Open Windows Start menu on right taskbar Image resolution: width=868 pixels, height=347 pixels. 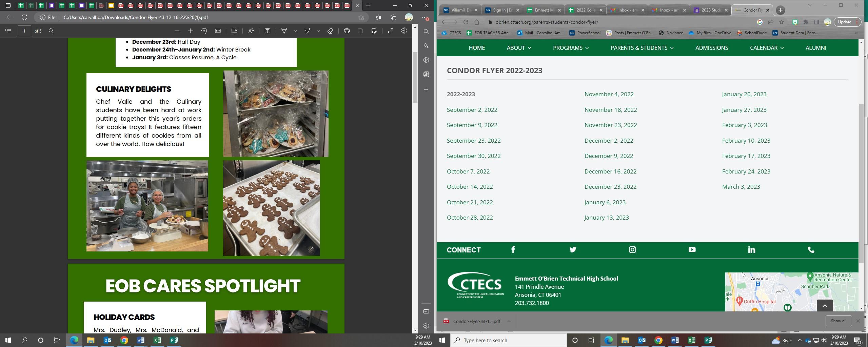[x=442, y=340]
